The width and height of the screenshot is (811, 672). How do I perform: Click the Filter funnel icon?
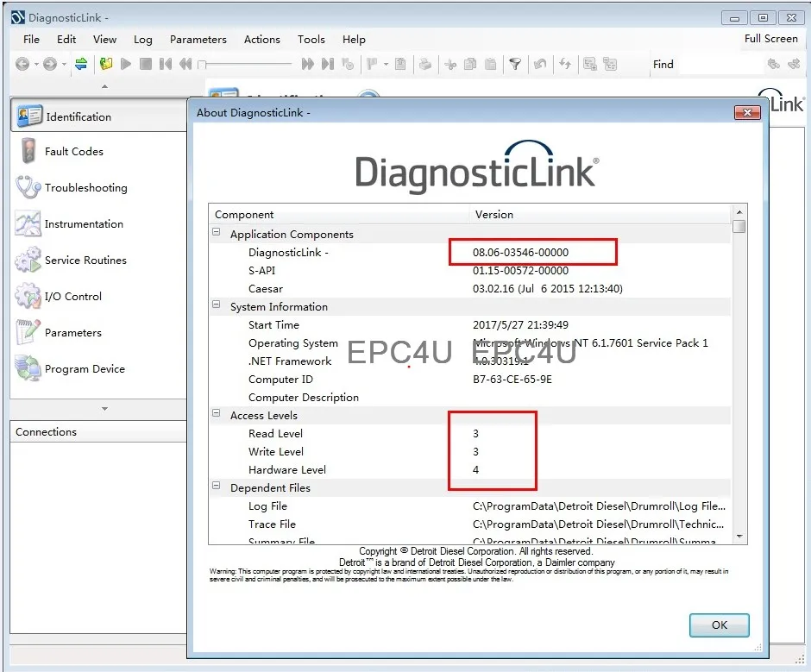coord(515,64)
